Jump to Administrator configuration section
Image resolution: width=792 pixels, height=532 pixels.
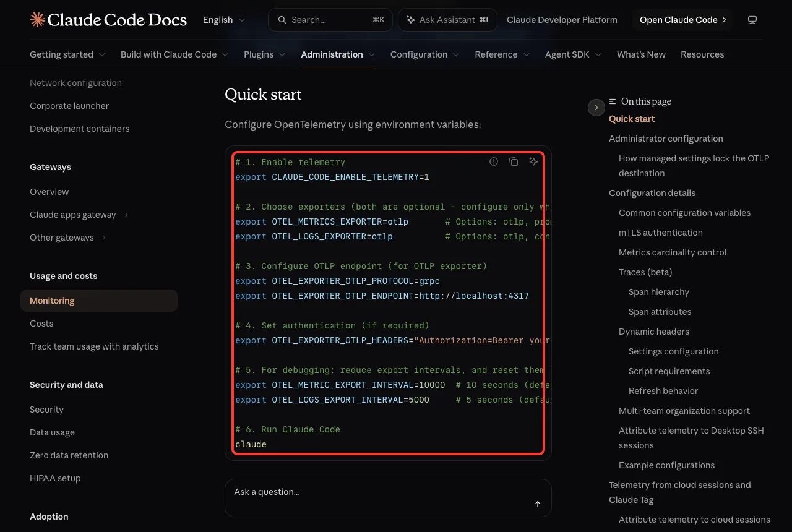pyautogui.click(x=666, y=139)
